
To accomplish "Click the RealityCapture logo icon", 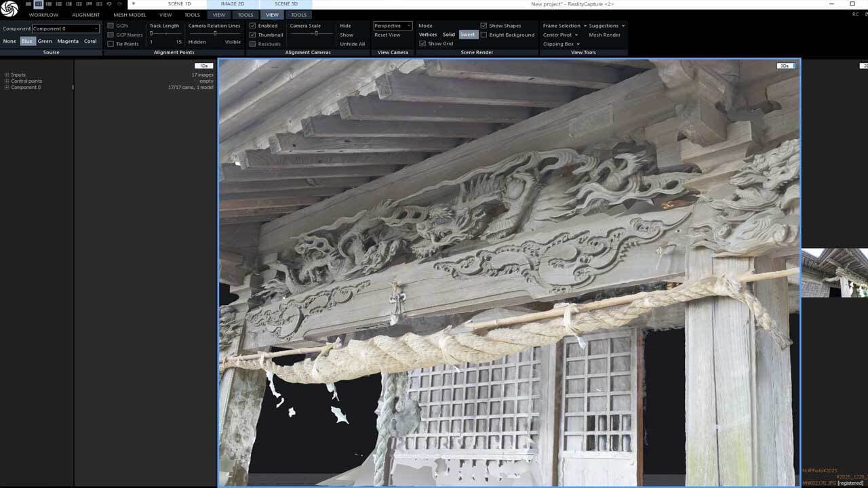I will click(9, 9).
